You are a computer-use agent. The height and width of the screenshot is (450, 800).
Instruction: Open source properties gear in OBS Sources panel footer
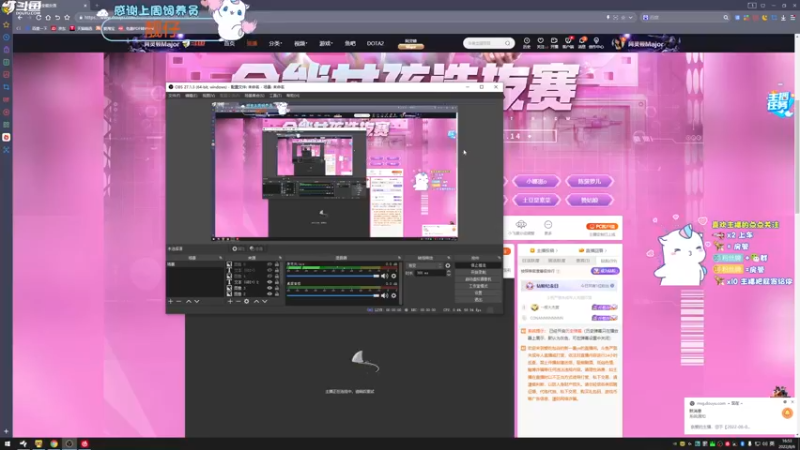pyautogui.click(x=246, y=302)
